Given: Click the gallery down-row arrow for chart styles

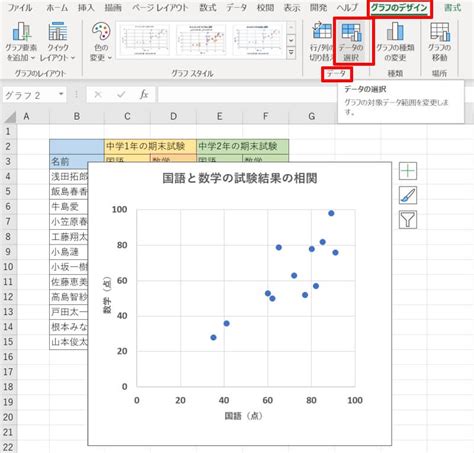Looking at the screenshot, I should coord(291,40).
